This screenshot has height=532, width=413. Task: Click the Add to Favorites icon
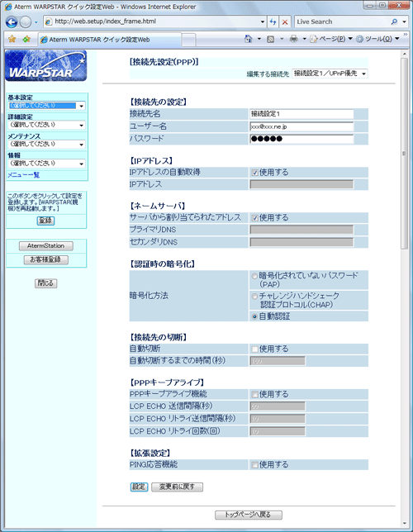coord(26,39)
